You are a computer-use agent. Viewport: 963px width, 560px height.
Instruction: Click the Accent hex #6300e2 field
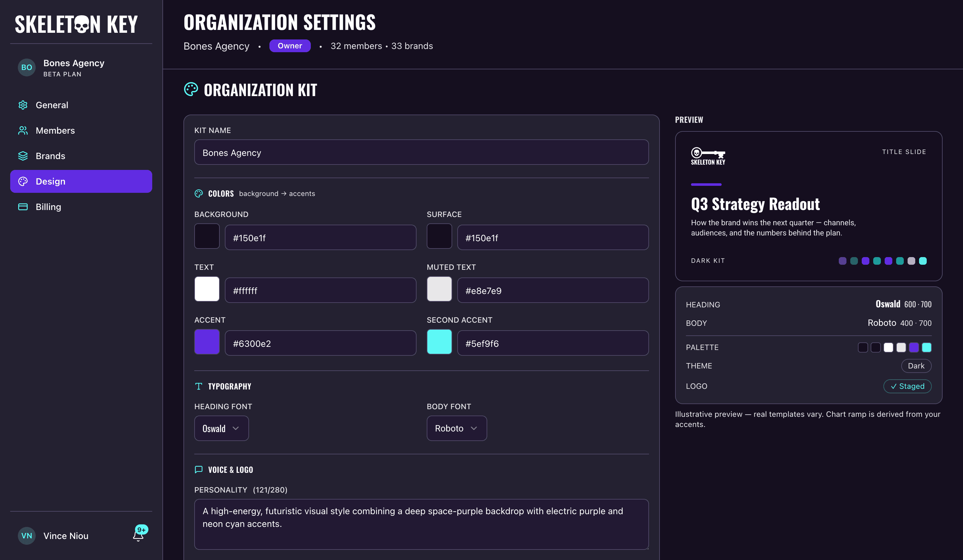point(320,343)
